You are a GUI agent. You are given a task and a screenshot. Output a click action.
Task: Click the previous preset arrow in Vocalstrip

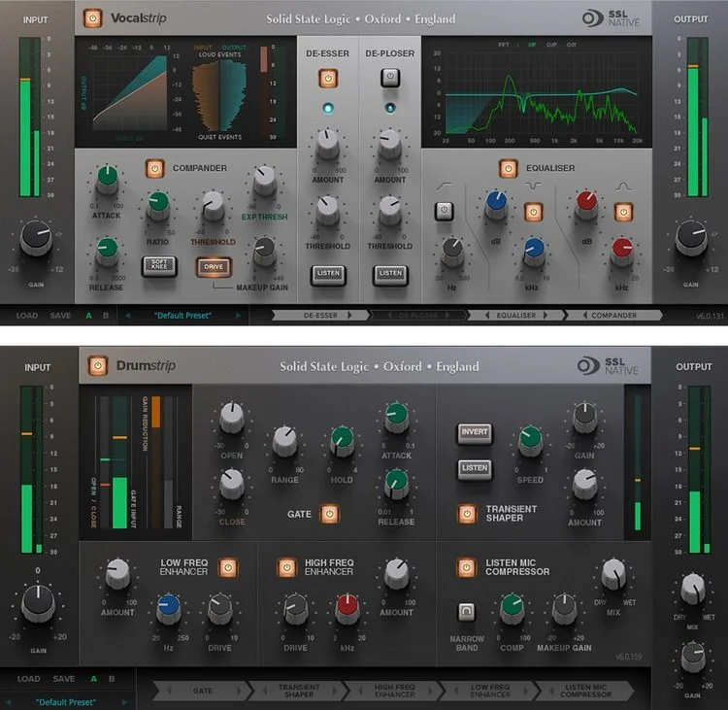pos(127,316)
